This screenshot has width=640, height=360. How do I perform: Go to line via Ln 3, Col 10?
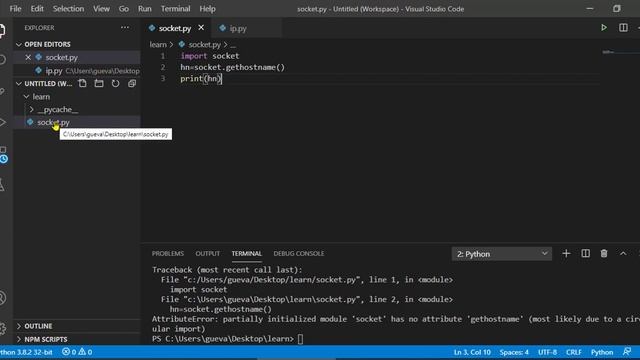(x=472, y=352)
